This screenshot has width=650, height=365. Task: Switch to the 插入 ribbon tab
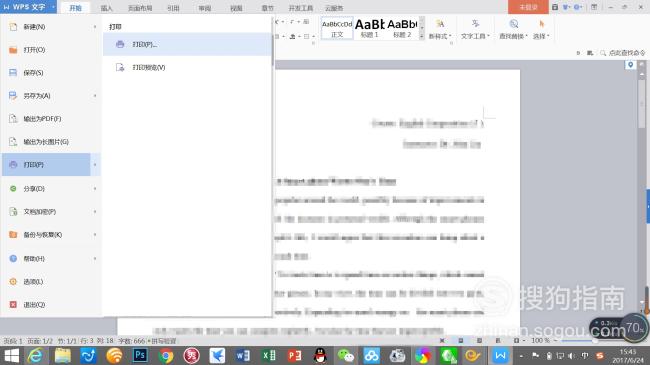click(x=107, y=8)
